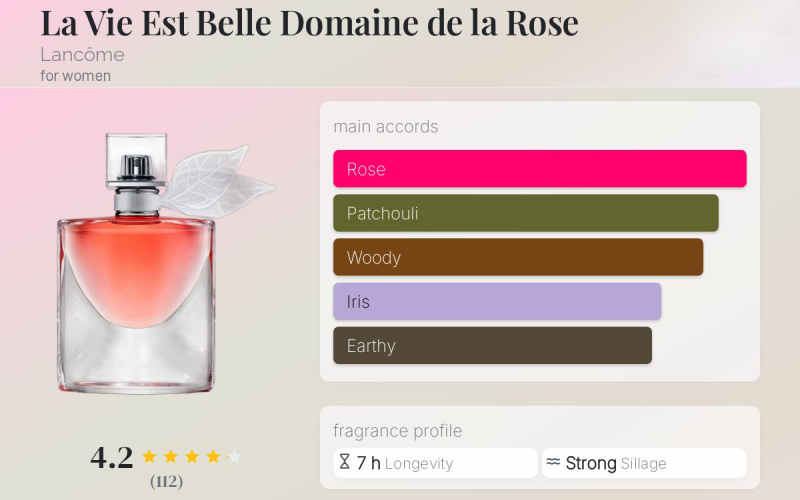Image resolution: width=800 pixels, height=500 pixels.
Task: Click the "for women" label
Action: coord(76,76)
